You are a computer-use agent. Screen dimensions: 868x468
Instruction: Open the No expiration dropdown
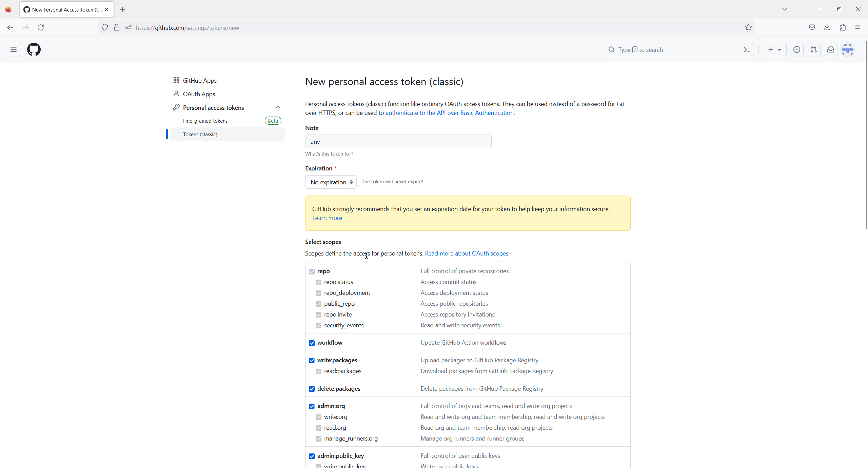point(331,182)
